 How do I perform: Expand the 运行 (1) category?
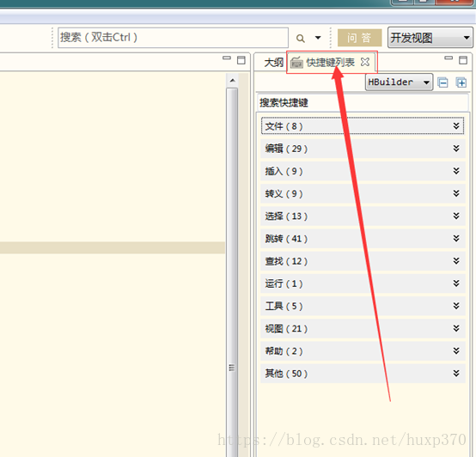pos(363,283)
